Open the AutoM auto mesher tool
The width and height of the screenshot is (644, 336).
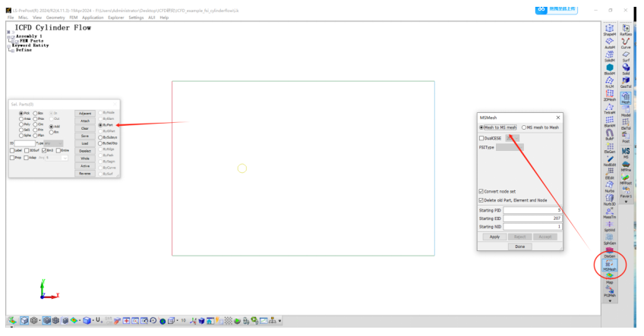[x=610, y=42]
